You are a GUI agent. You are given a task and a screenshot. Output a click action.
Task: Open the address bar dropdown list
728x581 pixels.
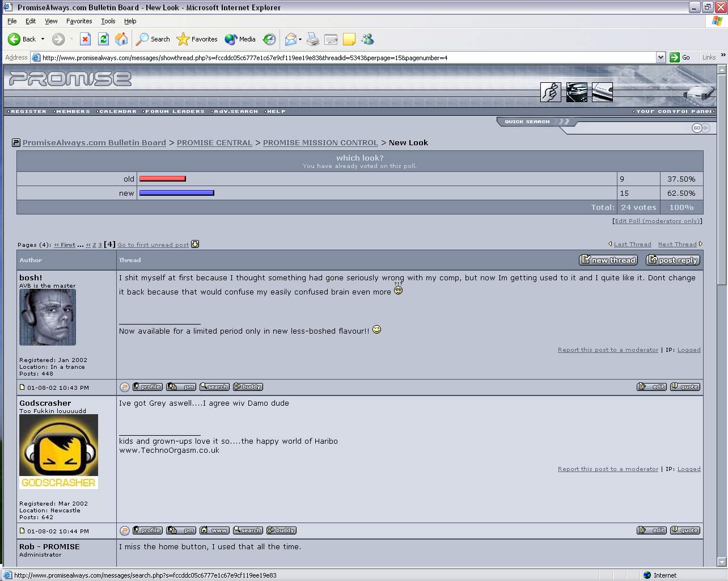tap(661, 57)
